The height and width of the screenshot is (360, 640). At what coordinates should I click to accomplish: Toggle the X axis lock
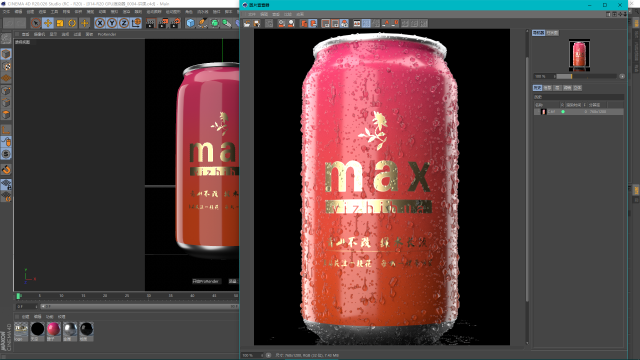(x=100, y=23)
